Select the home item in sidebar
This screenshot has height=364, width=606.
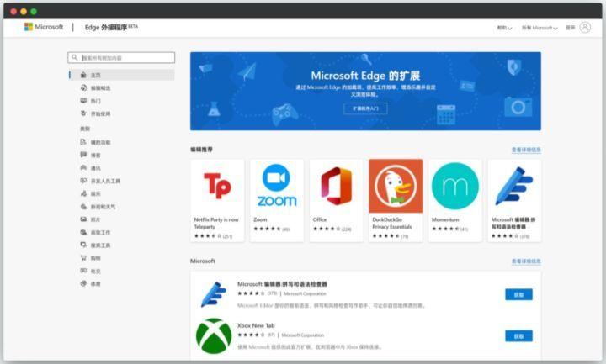click(122, 75)
